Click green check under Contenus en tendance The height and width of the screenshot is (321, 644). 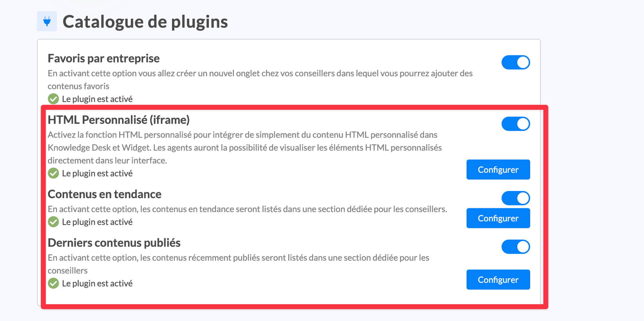tap(53, 222)
